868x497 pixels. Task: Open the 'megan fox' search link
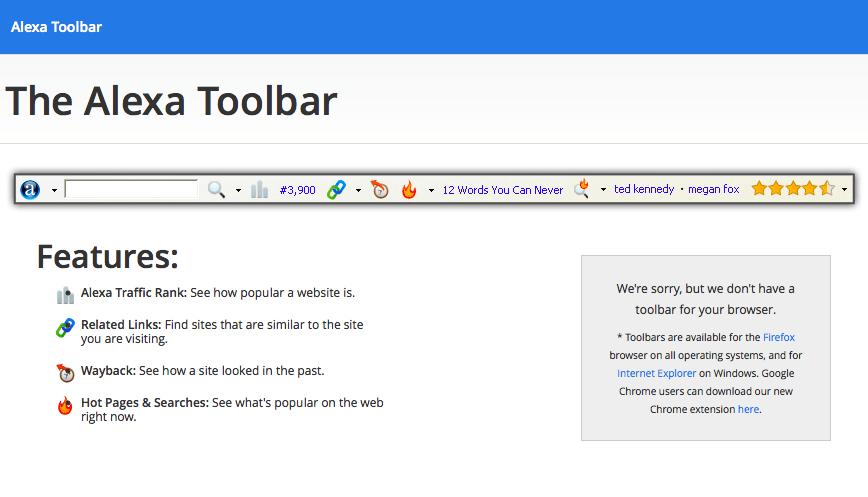tap(714, 189)
